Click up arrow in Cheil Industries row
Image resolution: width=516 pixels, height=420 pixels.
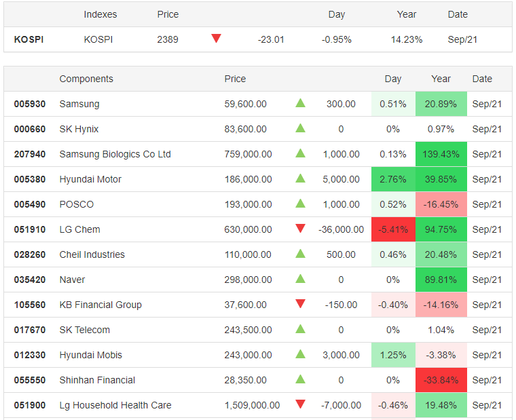pos(301,254)
